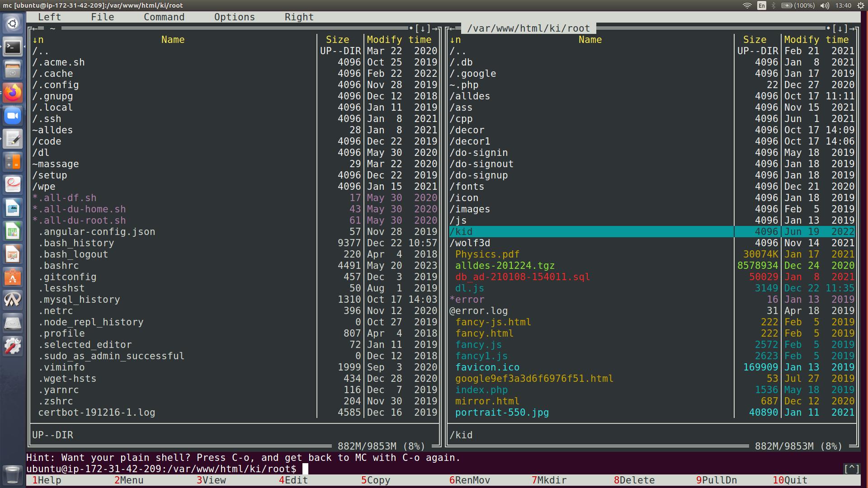Open the Zoom application icon

point(13,116)
